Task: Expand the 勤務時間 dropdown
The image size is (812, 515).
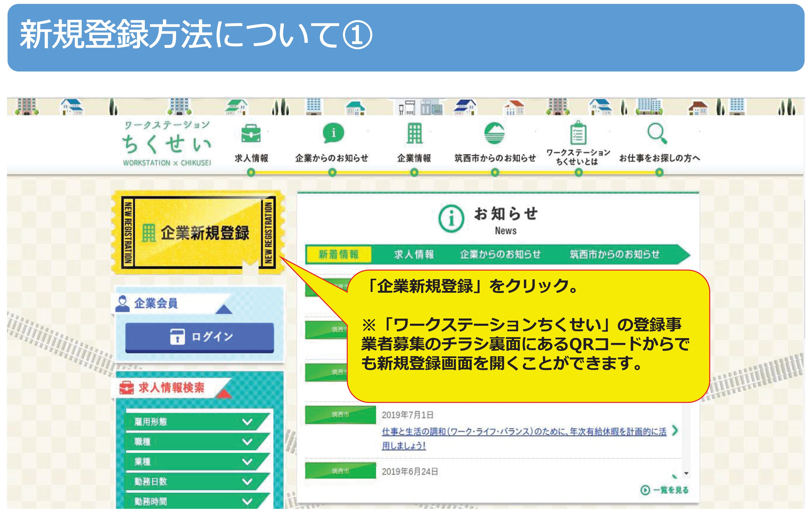Action: click(198, 501)
